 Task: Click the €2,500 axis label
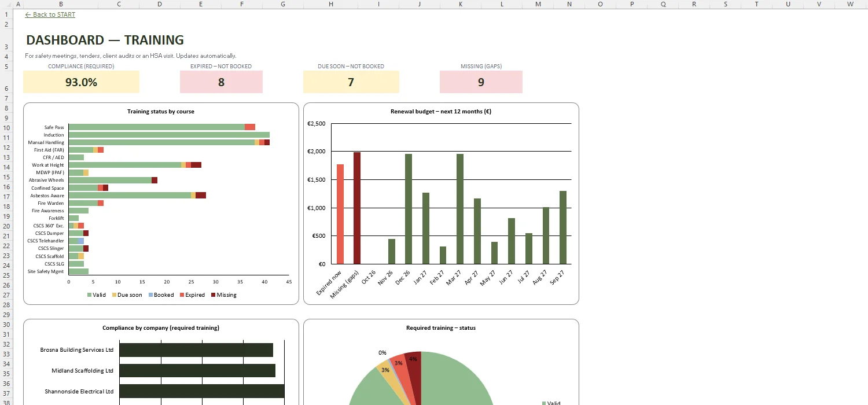[316, 123]
